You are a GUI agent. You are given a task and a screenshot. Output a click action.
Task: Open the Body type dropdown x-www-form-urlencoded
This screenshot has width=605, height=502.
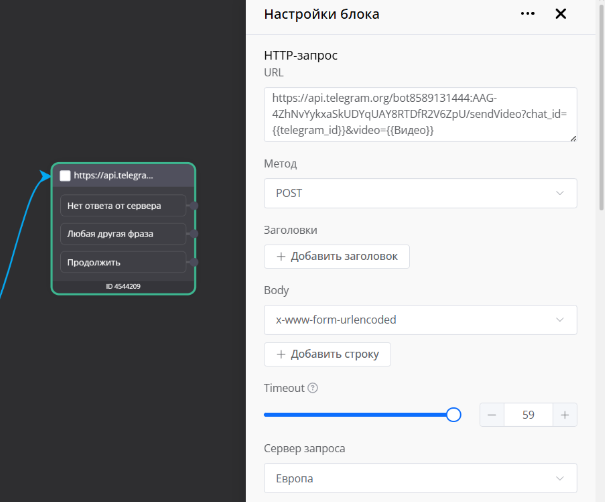tap(420, 320)
